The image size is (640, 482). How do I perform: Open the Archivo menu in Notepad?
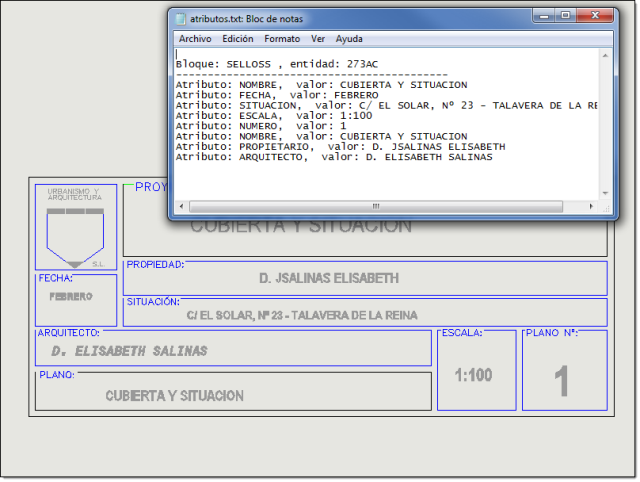click(195, 39)
